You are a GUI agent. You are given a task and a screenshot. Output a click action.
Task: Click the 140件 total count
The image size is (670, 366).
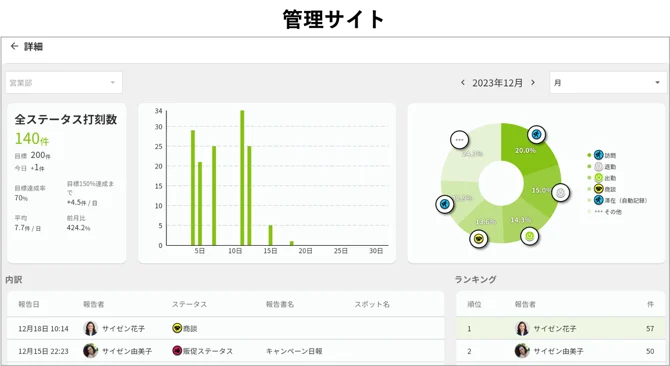coord(32,138)
